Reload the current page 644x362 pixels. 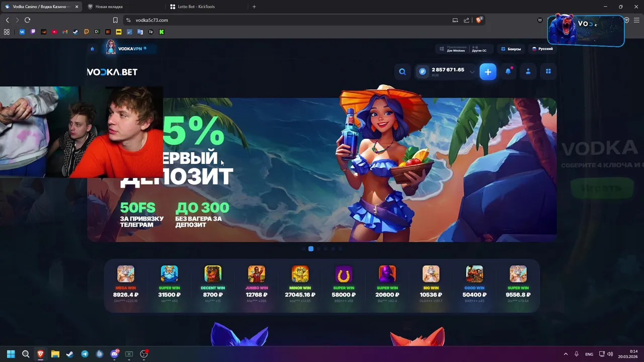(27, 20)
